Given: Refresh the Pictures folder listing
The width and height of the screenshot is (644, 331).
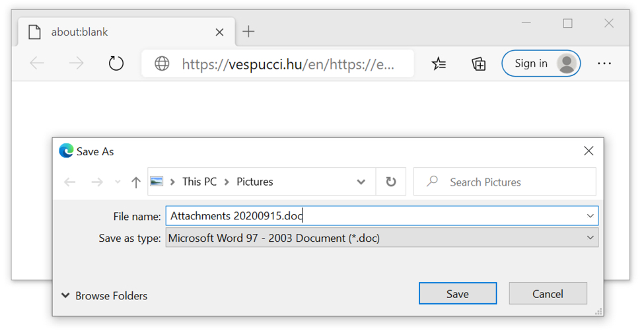Looking at the screenshot, I should (x=390, y=182).
